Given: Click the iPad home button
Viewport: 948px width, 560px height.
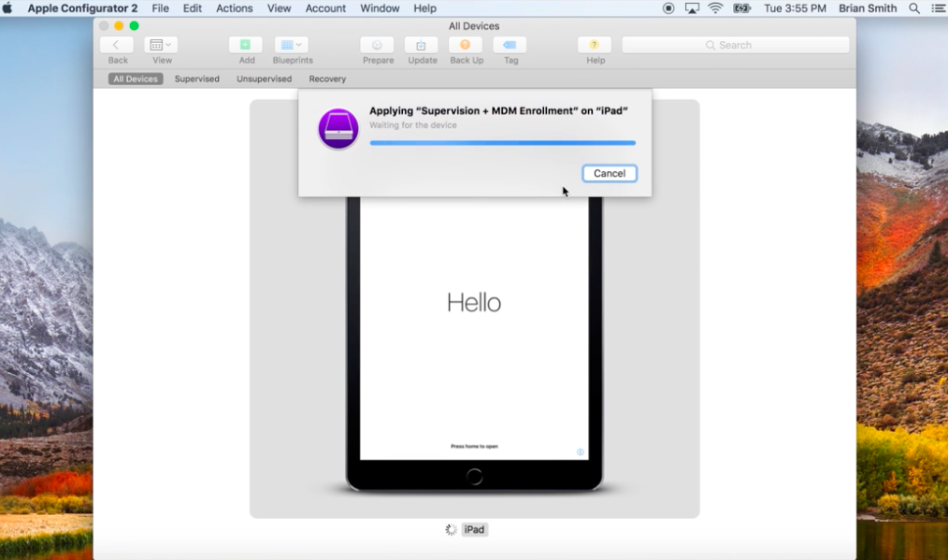Looking at the screenshot, I should [x=475, y=477].
